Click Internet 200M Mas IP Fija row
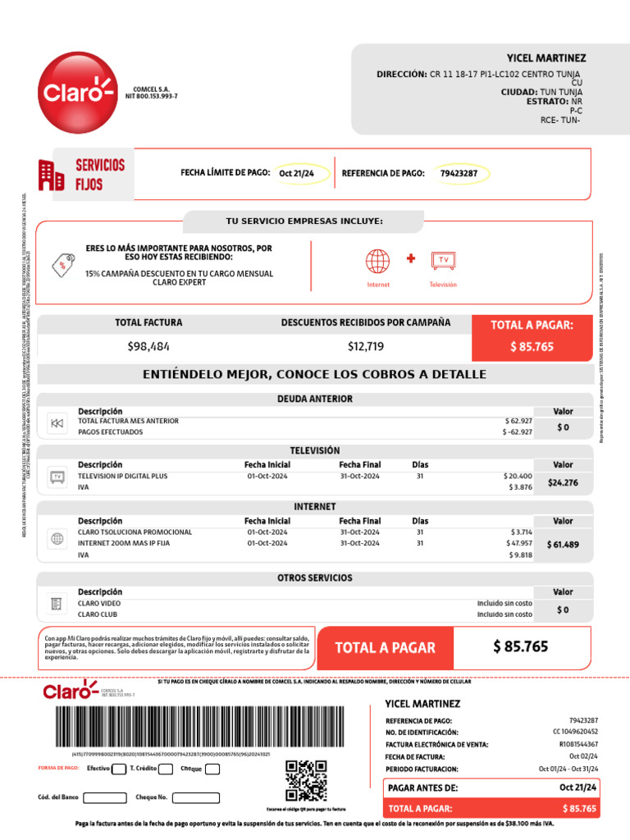630x840 pixels. click(305, 543)
